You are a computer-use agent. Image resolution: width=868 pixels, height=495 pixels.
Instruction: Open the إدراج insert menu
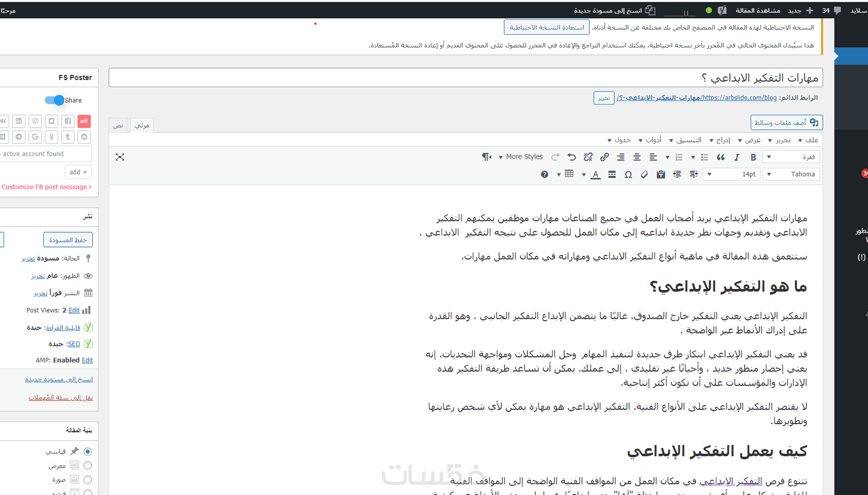tap(719, 140)
